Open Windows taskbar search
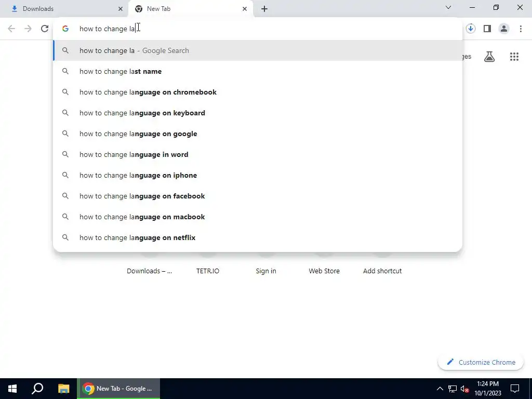This screenshot has width=532, height=399. (x=37, y=389)
